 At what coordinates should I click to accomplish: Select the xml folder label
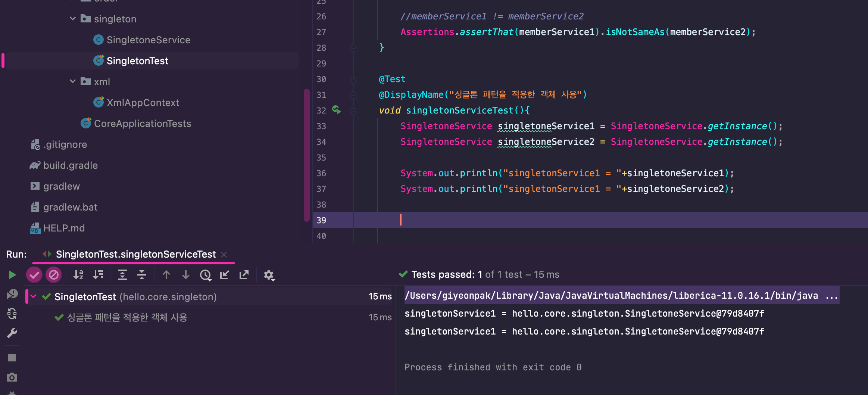102,82
